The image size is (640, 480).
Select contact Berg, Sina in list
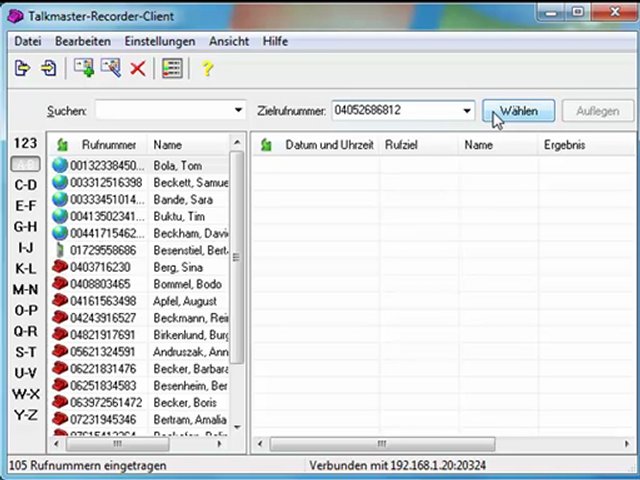(140, 267)
